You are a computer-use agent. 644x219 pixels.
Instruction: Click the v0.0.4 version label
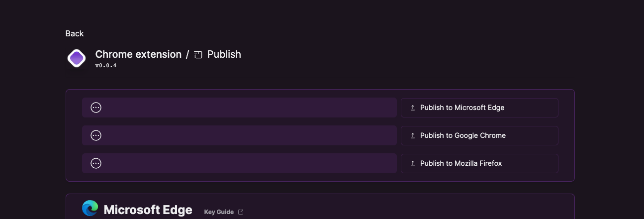coord(106,66)
